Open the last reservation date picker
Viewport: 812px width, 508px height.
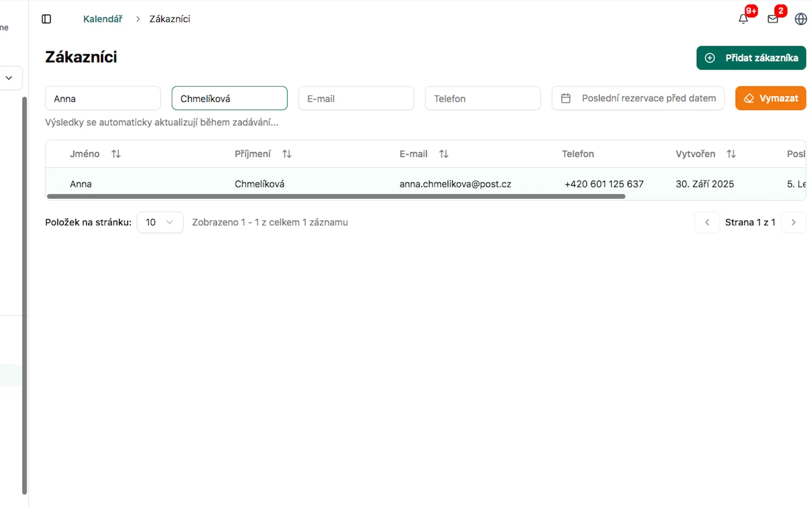[638, 98]
